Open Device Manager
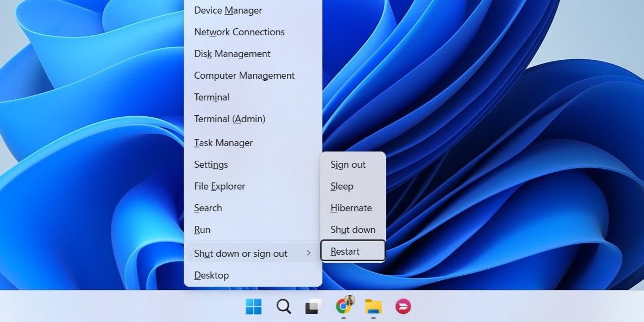This screenshot has width=644, height=322. [228, 10]
